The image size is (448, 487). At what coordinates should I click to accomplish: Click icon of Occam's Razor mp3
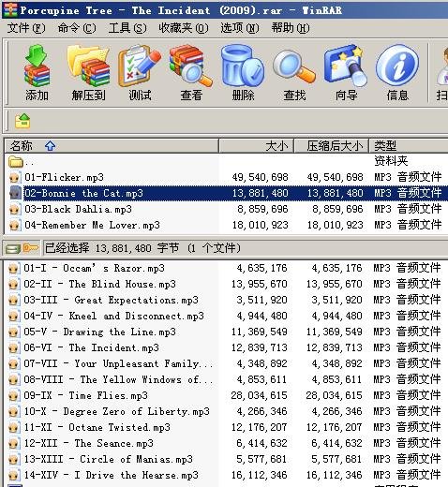point(13,269)
